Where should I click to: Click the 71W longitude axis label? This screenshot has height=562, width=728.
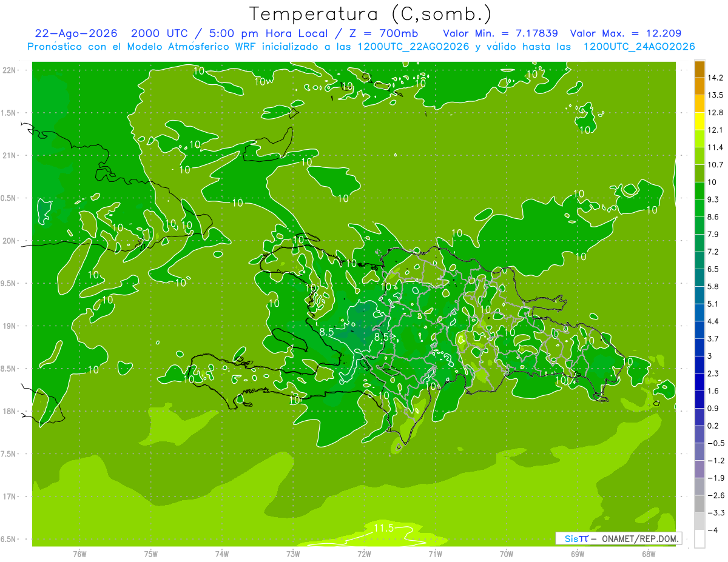(435, 554)
